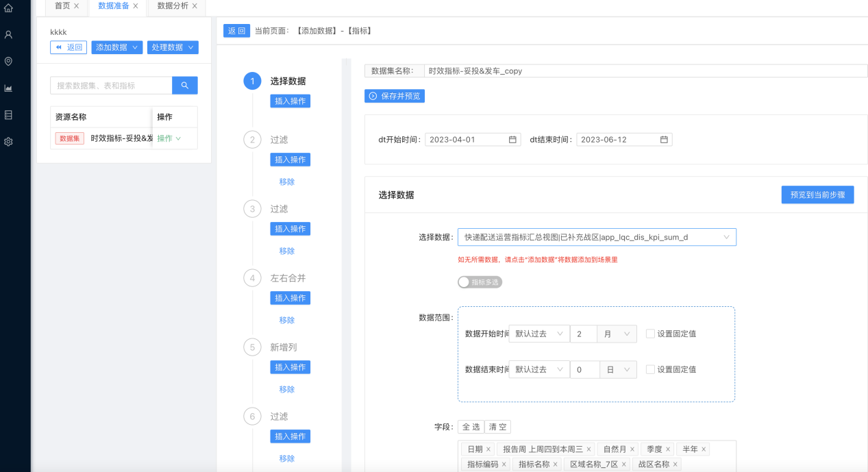
Task: Expand the 选择数据 dataset dropdown
Action: pyautogui.click(x=596, y=237)
